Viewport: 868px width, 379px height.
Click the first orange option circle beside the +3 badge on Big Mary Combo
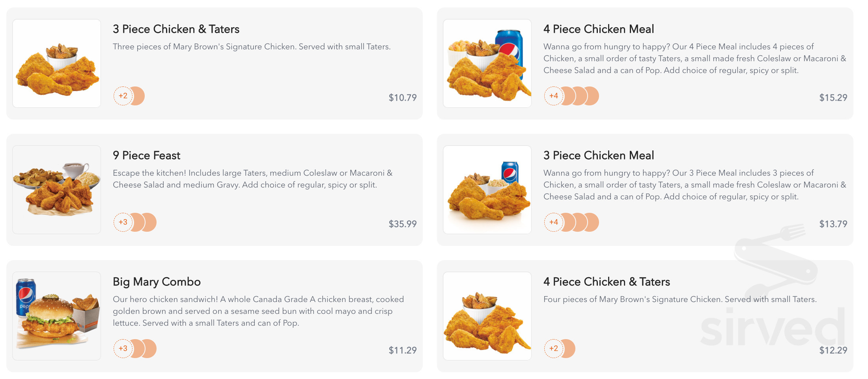[136, 349]
